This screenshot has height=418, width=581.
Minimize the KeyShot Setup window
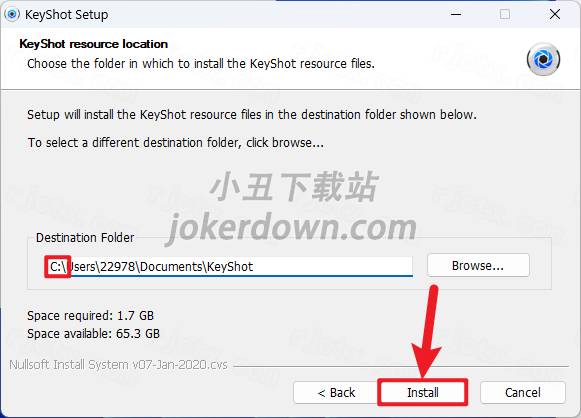pyautogui.click(x=456, y=14)
